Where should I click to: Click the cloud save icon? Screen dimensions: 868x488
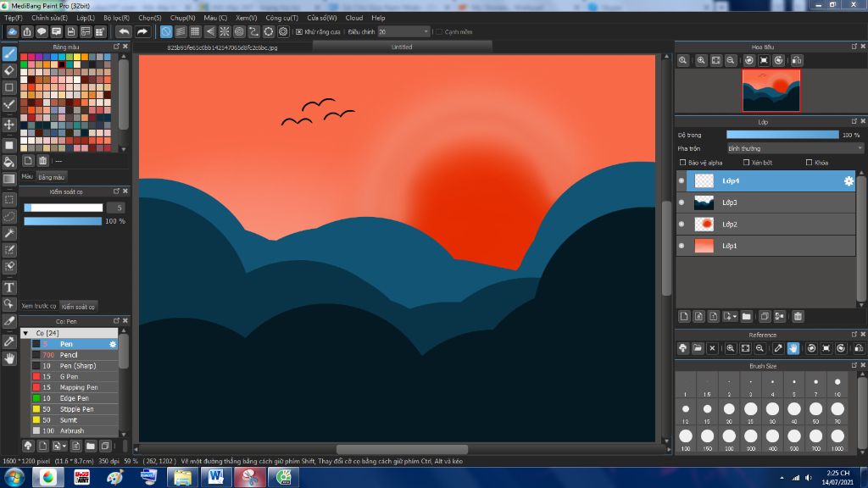12,32
